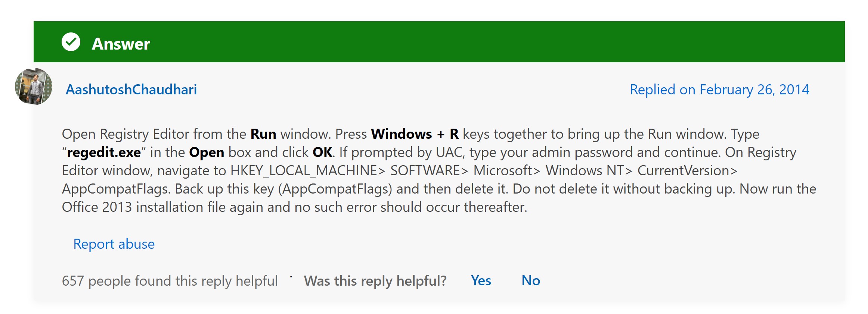Select the helpful count text

(170, 281)
